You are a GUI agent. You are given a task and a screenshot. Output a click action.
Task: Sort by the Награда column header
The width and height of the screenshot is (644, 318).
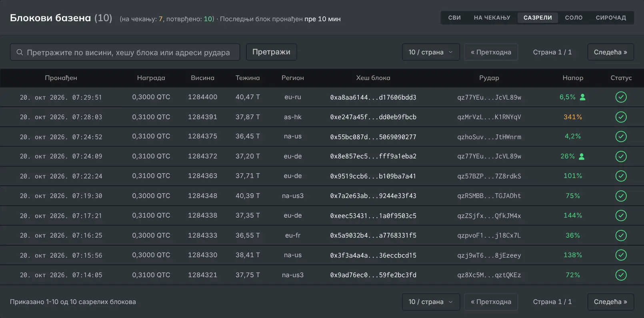coord(151,78)
